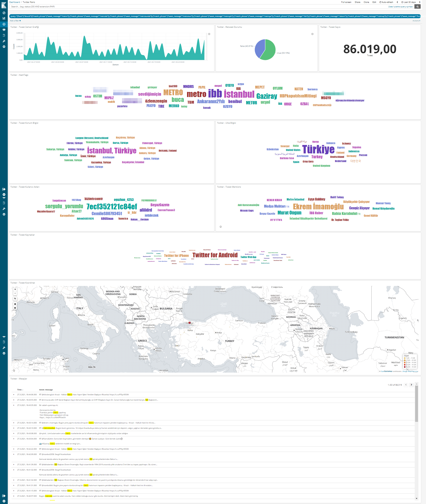
Task: Select the highlighted Dashboard sidebar icon
Action: click(4, 24)
